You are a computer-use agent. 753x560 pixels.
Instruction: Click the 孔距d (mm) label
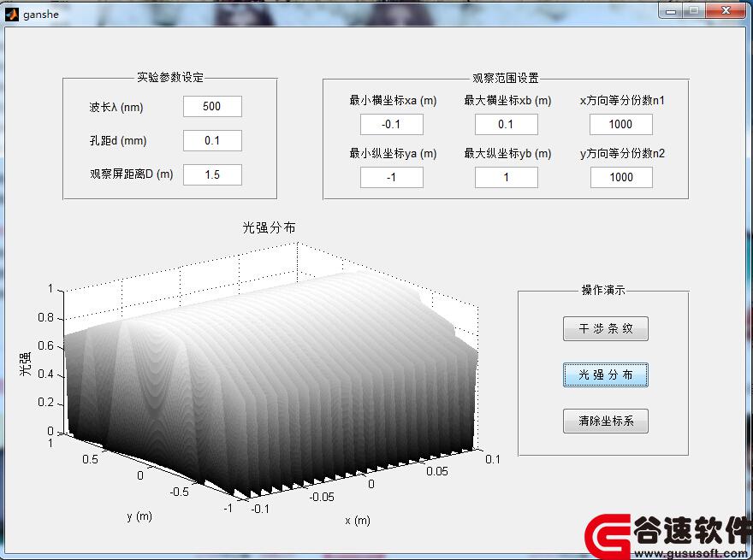(118, 140)
